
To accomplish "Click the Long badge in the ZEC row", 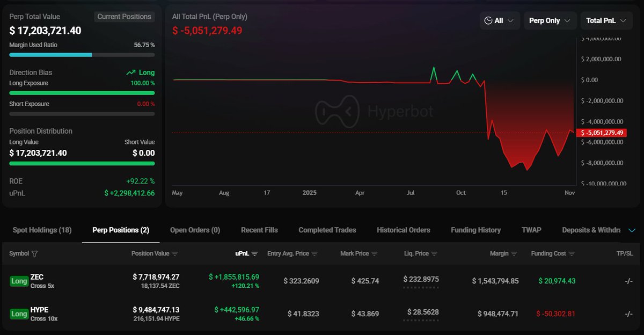I will (19, 281).
